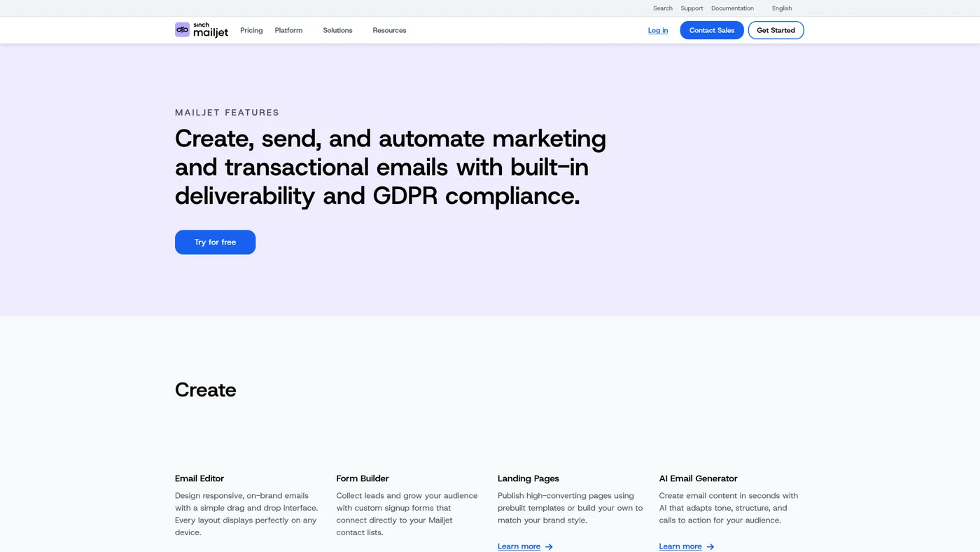Expand the Solutions menu
This screenshot has height=552, width=980.
[x=337, y=30]
